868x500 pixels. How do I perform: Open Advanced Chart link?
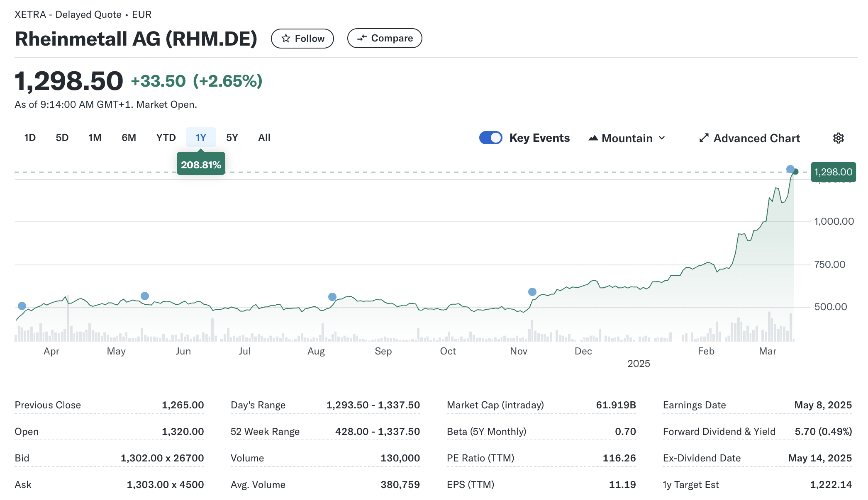756,138
